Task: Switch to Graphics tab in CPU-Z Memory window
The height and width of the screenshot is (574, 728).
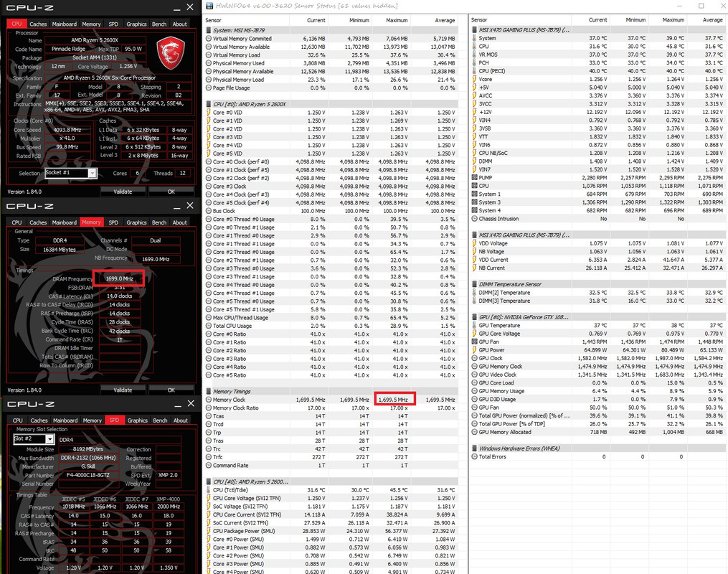Action: [x=136, y=222]
